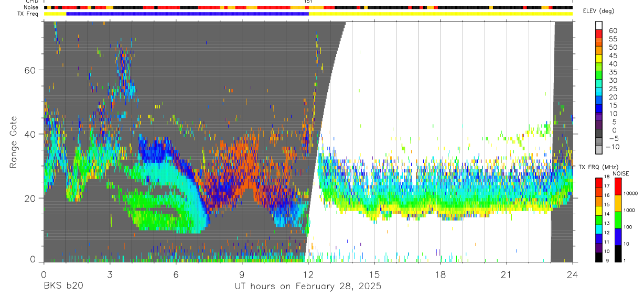The height and width of the screenshot is (297, 644).
Task: Pick the cyan segment of TX FRQ bar
Action: [599, 229]
